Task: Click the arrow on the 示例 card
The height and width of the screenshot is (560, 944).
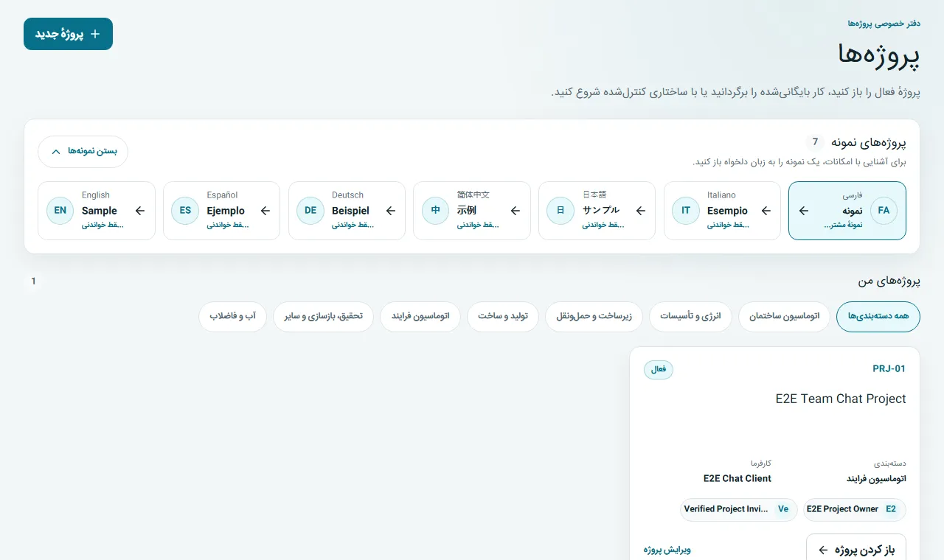Action: 516,211
